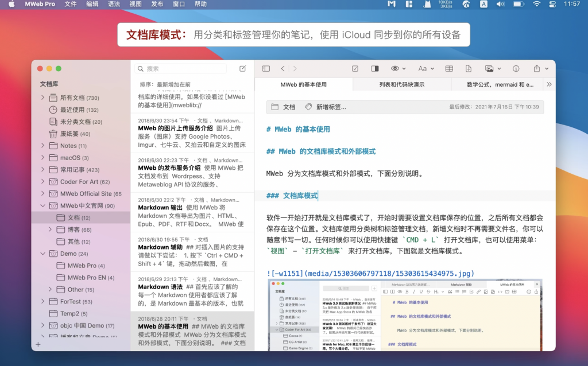Click the new document icon in toolbar
Image resolution: width=588 pixels, height=366 pixels.
468,68
